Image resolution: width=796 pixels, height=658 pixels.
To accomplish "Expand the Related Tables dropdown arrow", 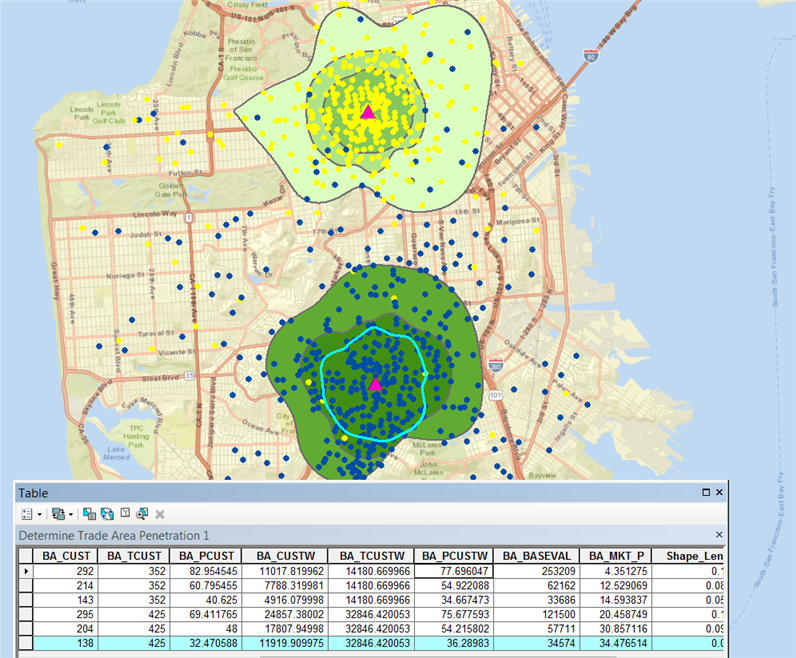I will point(71,514).
